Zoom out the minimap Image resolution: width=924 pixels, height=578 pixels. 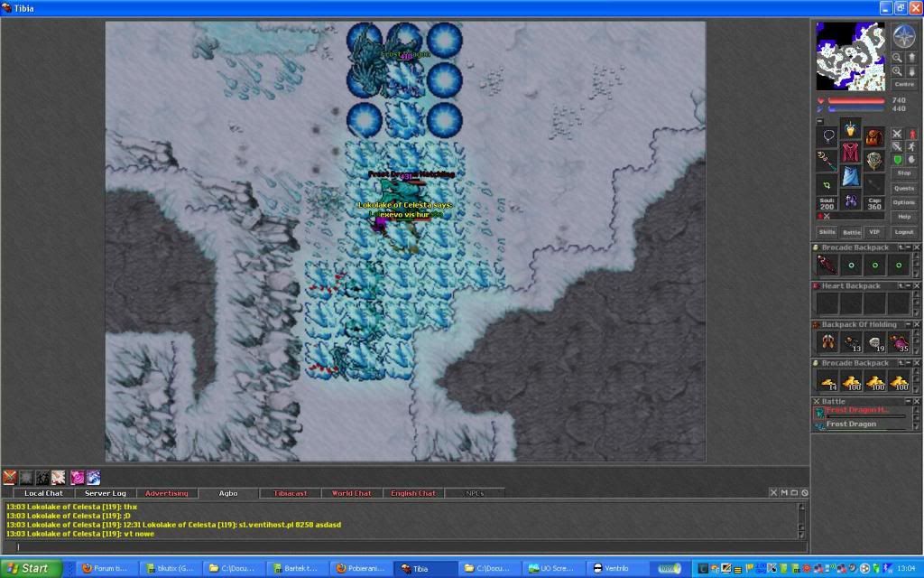(897, 58)
